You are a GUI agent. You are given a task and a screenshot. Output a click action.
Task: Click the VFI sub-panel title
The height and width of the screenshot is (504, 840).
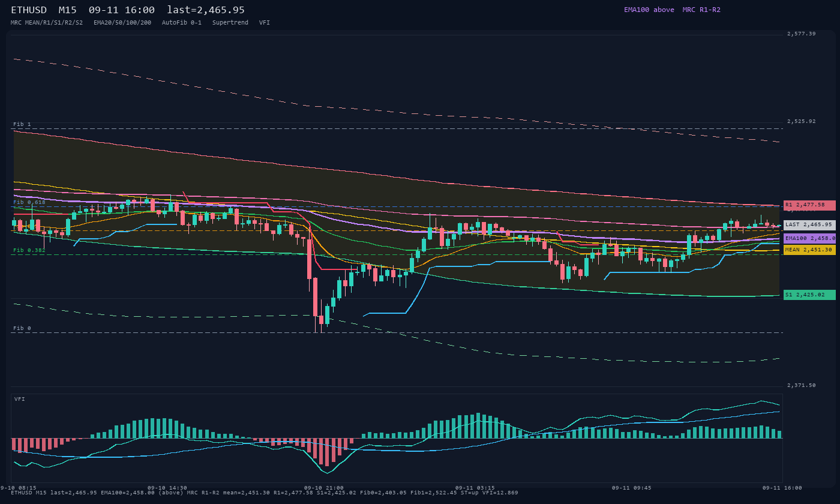(20, 399)
